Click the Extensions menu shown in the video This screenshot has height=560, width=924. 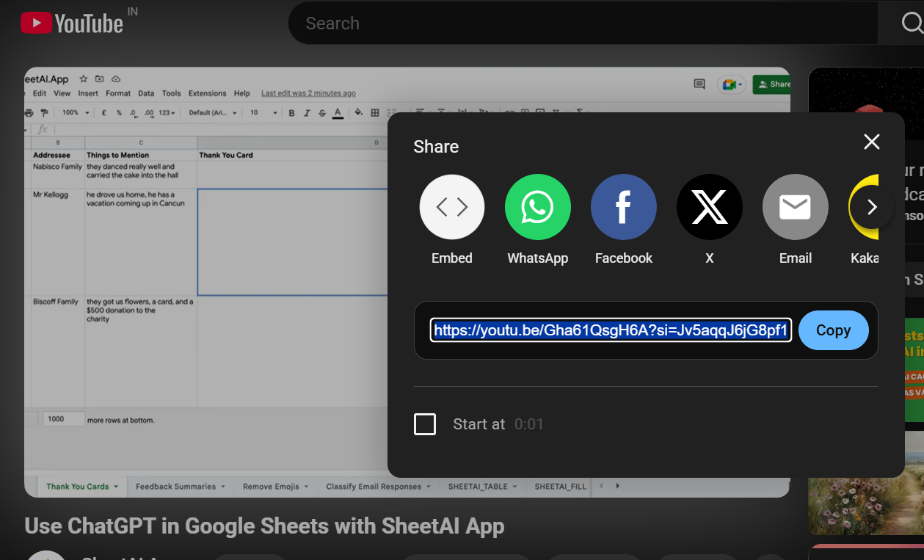pyautogui.click(x=208, y=93)
